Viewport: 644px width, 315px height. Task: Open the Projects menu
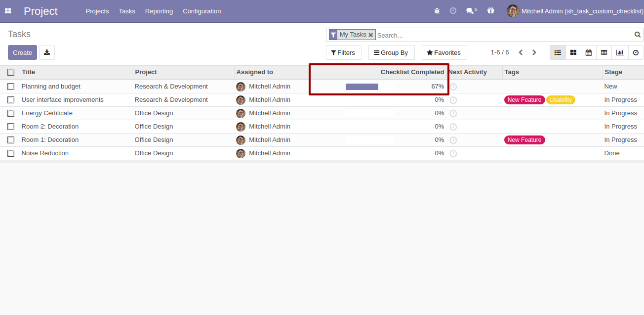coord(97,11)
